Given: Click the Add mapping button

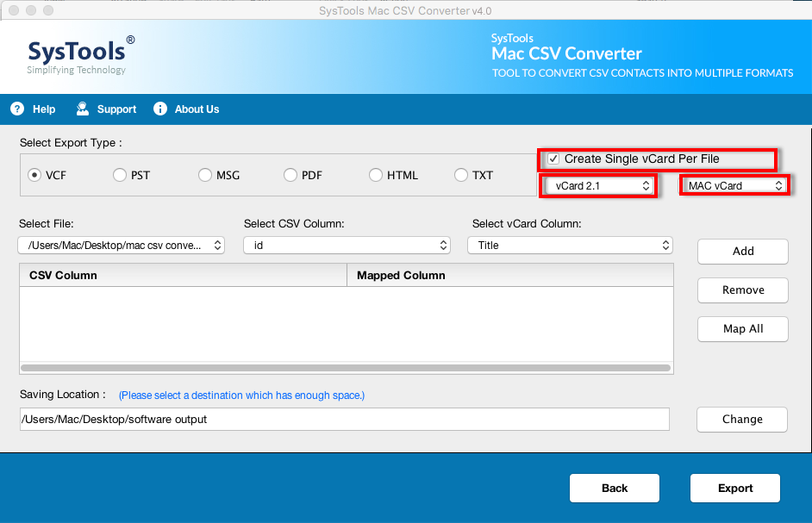Looking at the screenshot, I should [742, 251].
